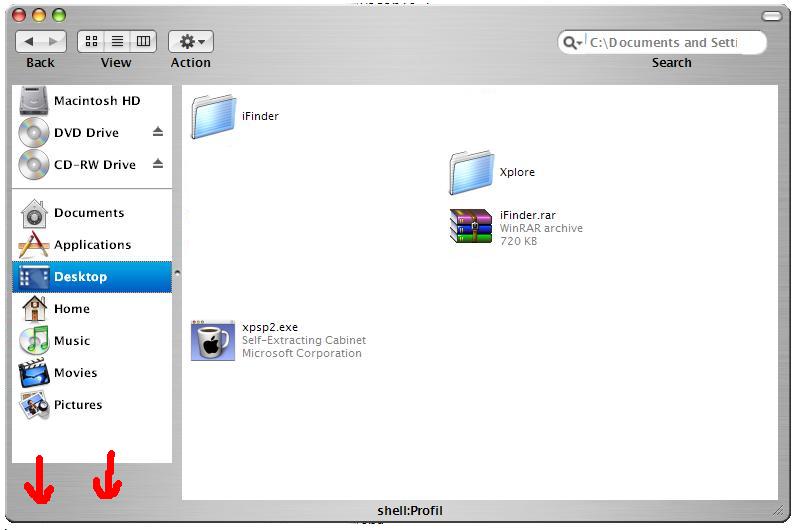This screenshot has height=530, width=796.
Task: Select the Xplore folder icon
Action: [471, 173]
